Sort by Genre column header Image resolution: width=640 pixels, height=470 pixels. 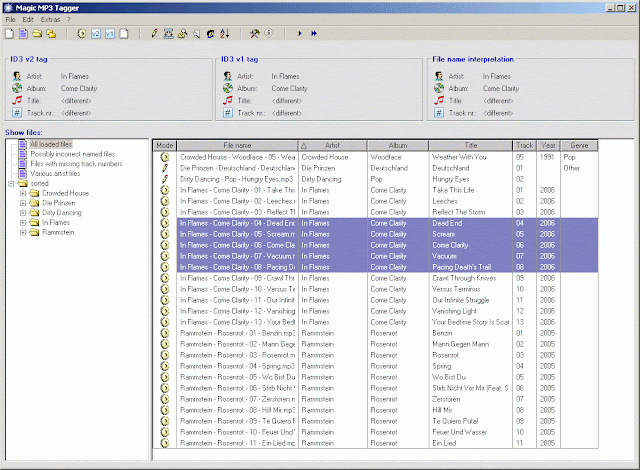[x=579, y=146]
